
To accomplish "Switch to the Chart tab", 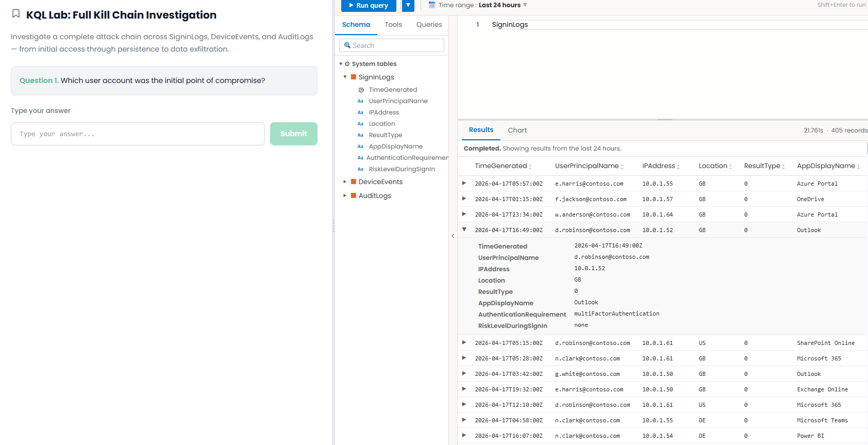I will click(x=517, y=130).
